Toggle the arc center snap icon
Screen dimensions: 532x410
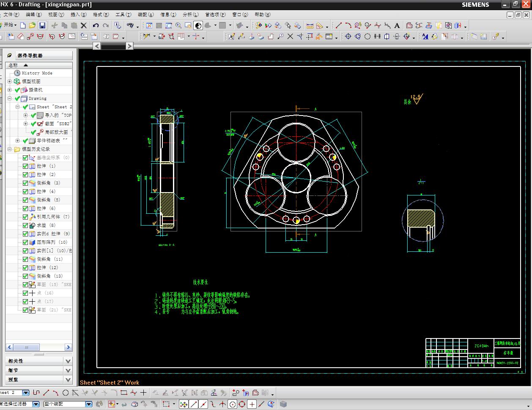(233, 404)
